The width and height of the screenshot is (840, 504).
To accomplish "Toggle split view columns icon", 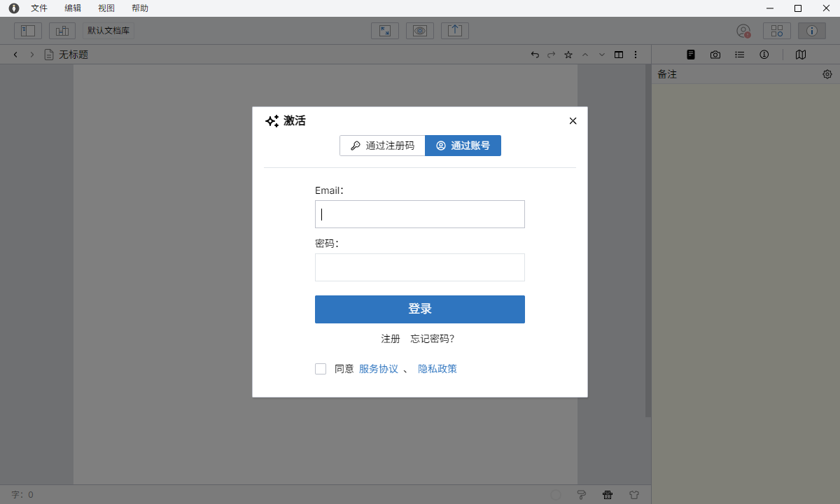I will click(619, 55).
